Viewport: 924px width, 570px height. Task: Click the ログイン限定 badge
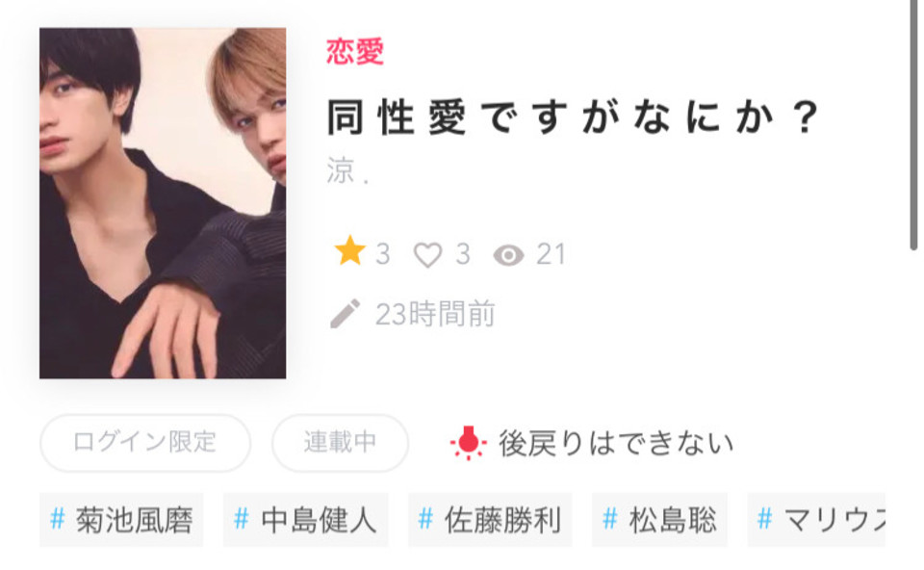click(145, 443)
